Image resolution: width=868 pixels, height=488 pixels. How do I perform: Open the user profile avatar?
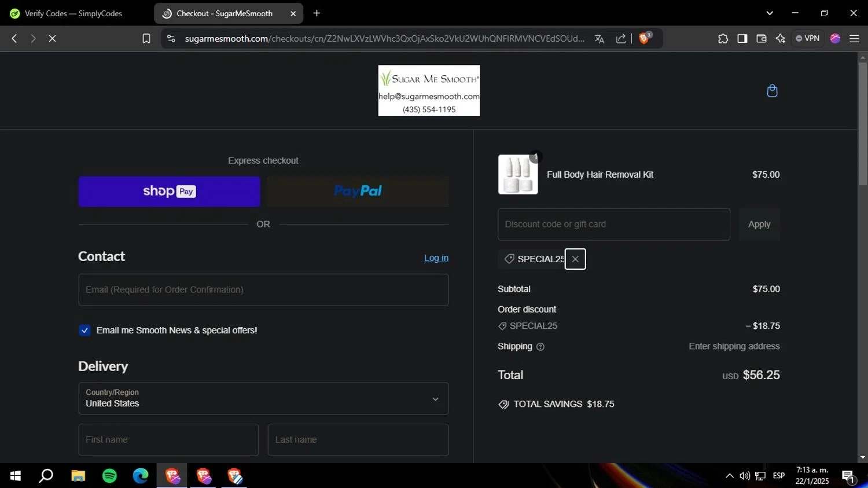[835, 38]
